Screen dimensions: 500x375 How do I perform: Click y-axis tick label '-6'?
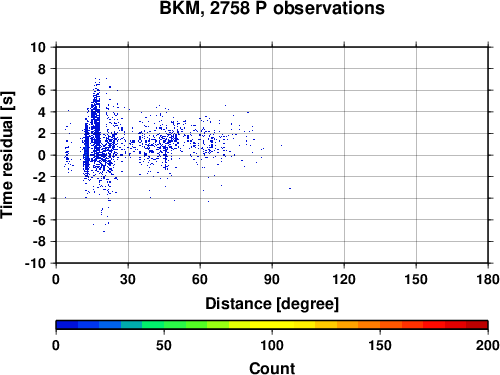tap(39, 220)
